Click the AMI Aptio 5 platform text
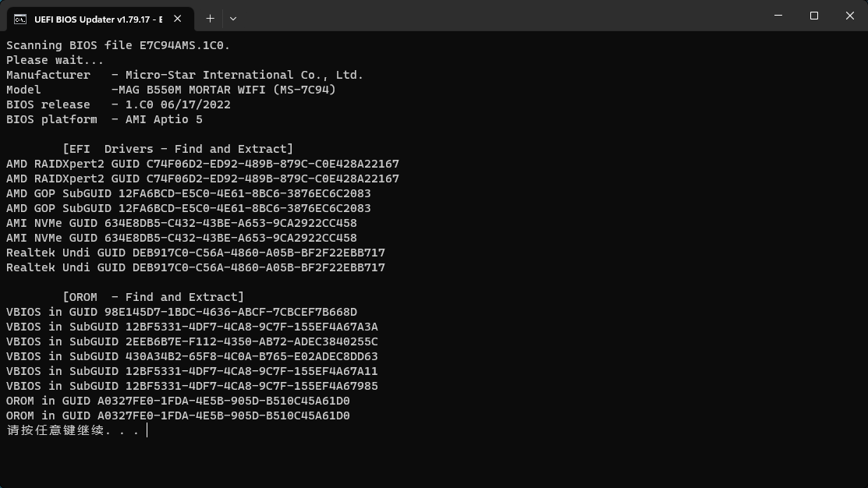The image size is (868, 488). tap(164, 119)
